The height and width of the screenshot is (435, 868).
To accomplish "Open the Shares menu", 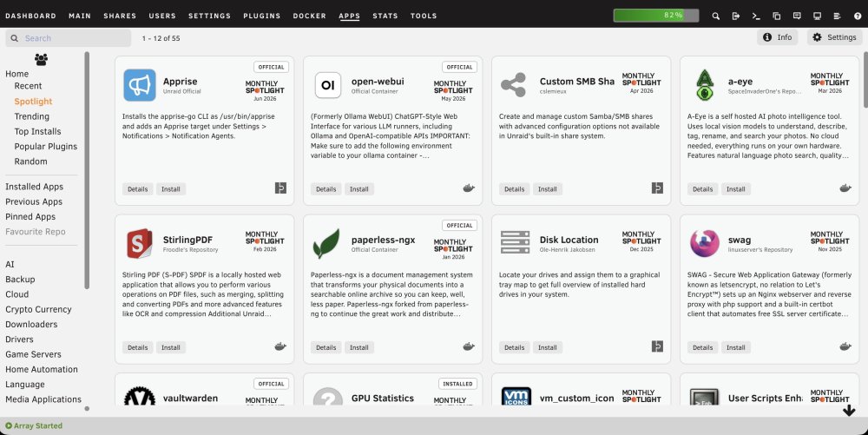I will pyautogui.click(x=120, y=16).
